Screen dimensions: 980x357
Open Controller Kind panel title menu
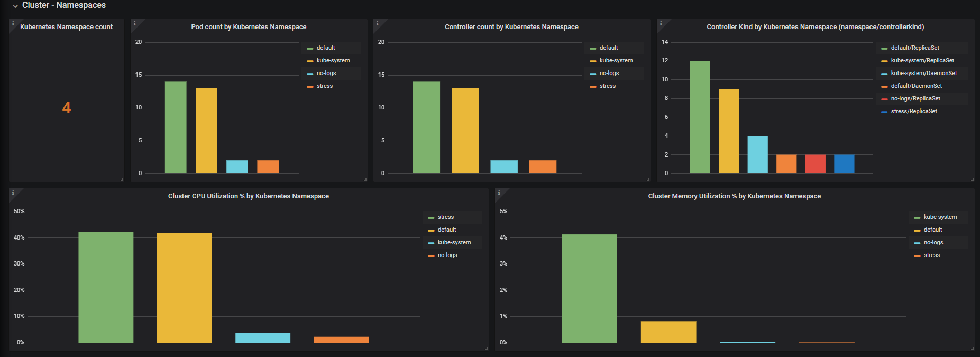tap(816, 27)
